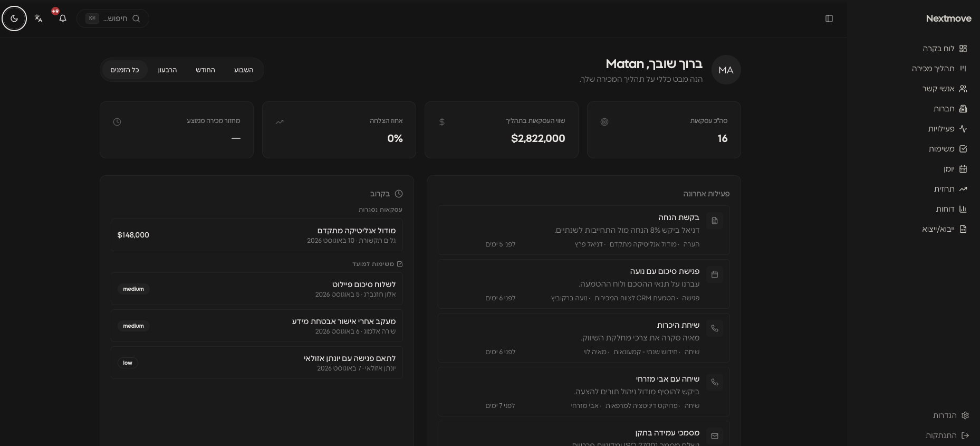Open task לתאם פגישה עם יונתן אזולאי

257,363
